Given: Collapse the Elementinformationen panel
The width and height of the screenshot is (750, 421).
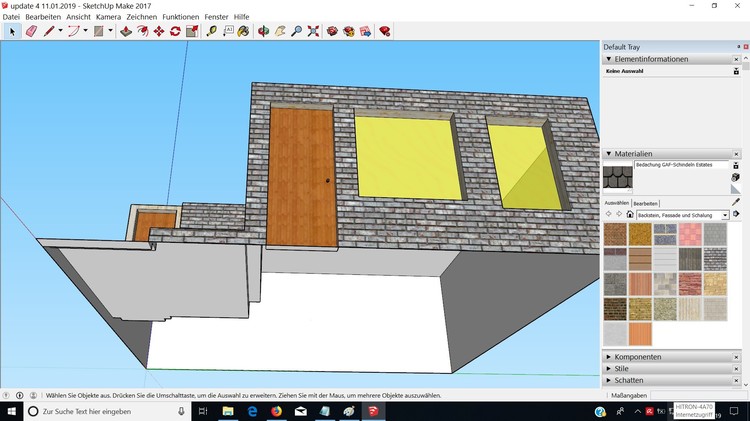Looking at the screenshot, I should pyautogui.click(x=608, y=59).
